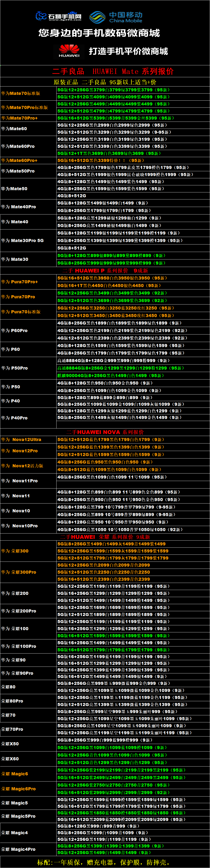Select the 荣耀 Magic6Pro model label
210x868 pixels.
tap(19, 789)
